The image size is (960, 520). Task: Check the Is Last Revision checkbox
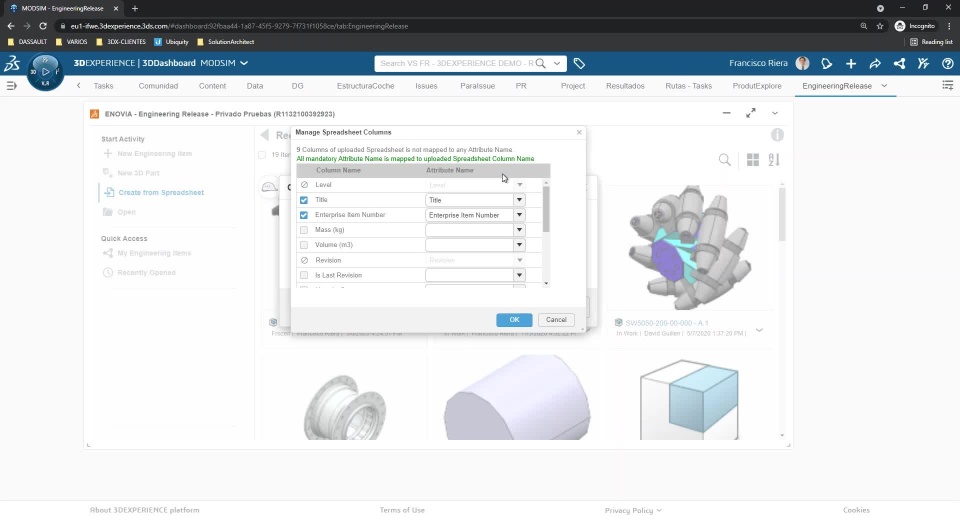pos(304,275)
